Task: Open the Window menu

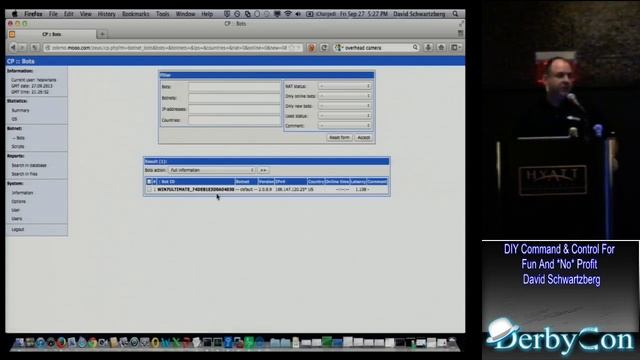Action: (185, 14)
